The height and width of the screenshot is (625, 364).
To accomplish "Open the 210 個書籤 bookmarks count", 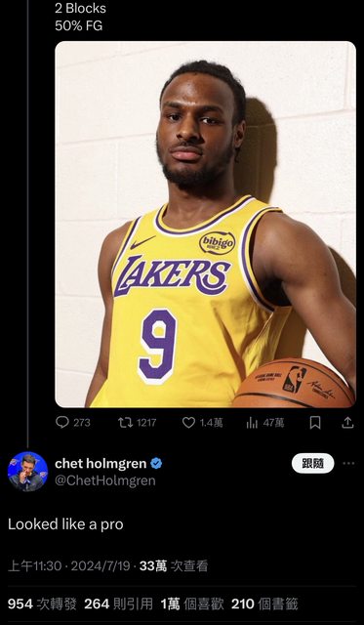I will pyautogui.click(x=264, y=604).
